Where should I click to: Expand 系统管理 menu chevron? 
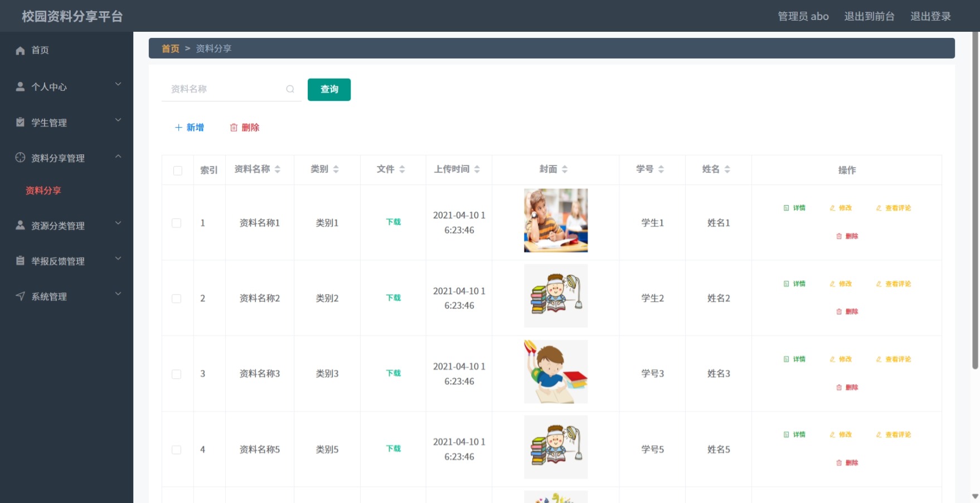tap(118, 294)
